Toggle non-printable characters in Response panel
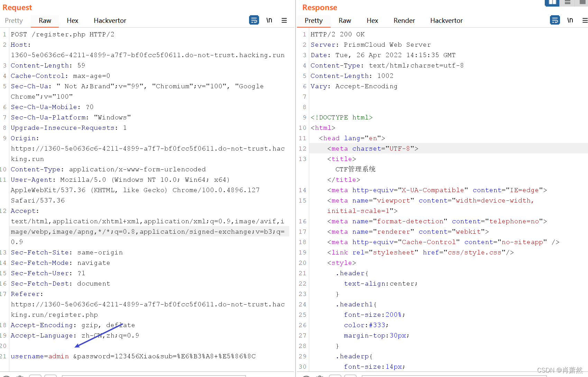This screenshot has height=377, width=588. point(570,20)
